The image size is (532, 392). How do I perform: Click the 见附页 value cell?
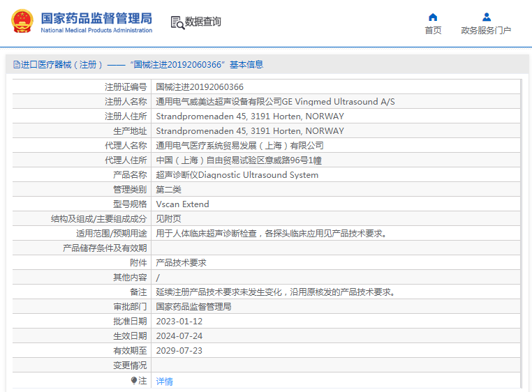point(168,219)
